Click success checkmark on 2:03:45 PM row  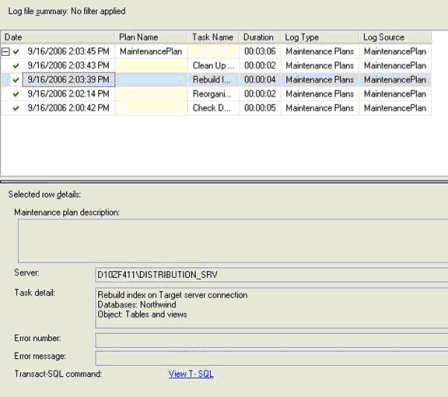coord(16,52)
